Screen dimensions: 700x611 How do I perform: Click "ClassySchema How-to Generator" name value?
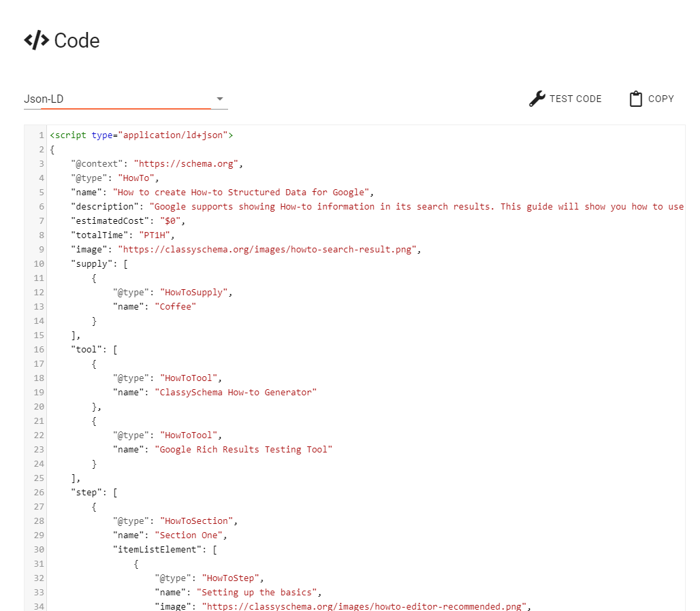pos(236,392)
